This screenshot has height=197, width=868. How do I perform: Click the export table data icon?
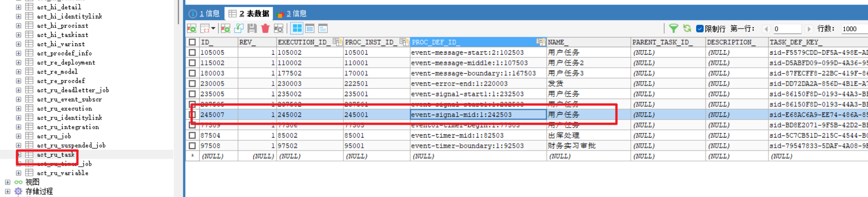click(192, 29)
